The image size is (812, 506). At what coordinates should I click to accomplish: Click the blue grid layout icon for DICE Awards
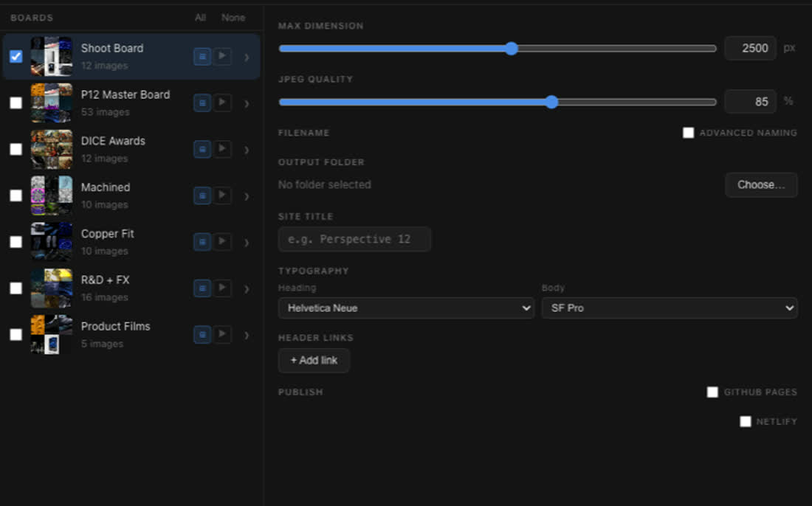[x=202, y=149]
